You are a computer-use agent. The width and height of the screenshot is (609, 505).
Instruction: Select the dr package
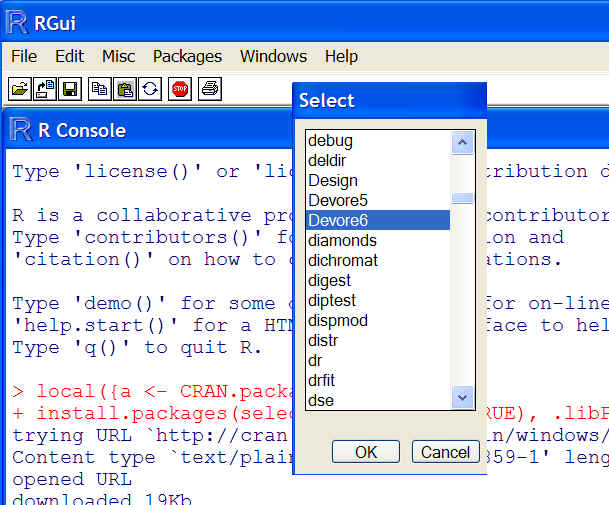(378, 360)
